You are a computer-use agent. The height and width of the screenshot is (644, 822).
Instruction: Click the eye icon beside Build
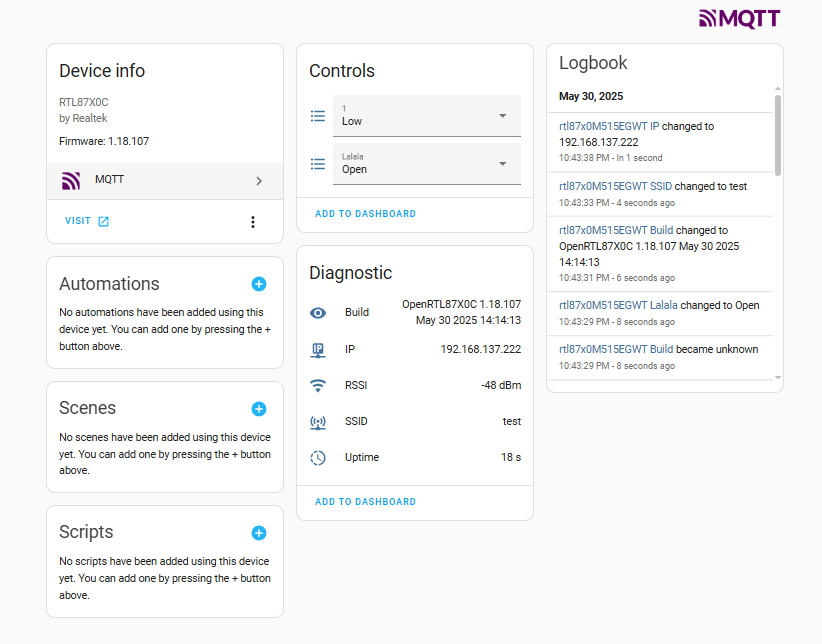pyautogui.click(x=318, y=313)
